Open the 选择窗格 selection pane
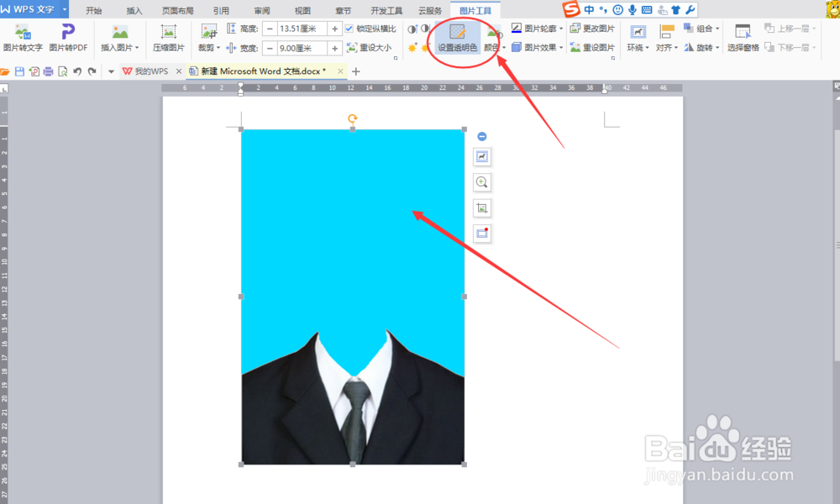Screen dimensions: 840x504 (743, 38)
